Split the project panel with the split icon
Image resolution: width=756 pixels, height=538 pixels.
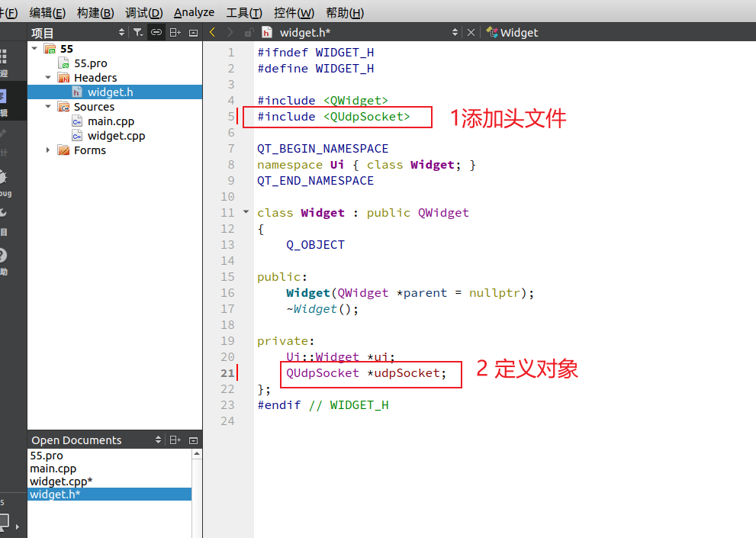pyautogui.click(x=175, y=32)
